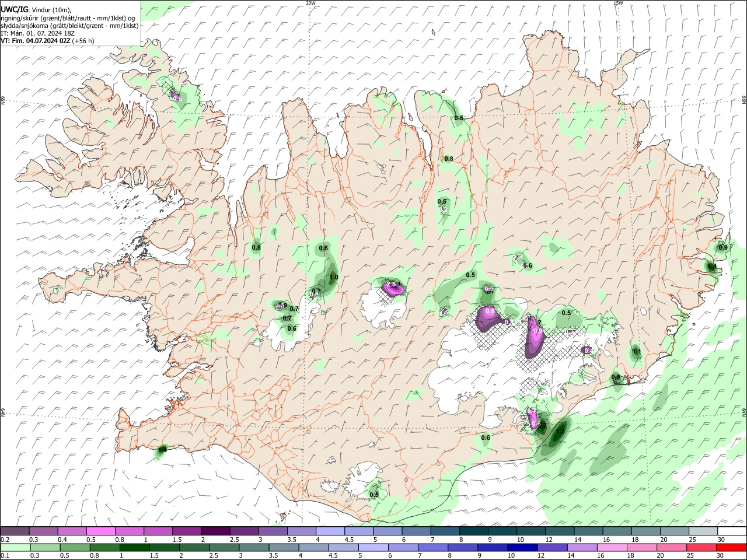Select the 'slydda/snjókoma' legend description line
This screenshot has height=560, width=747.
click(x=69, y=26)
